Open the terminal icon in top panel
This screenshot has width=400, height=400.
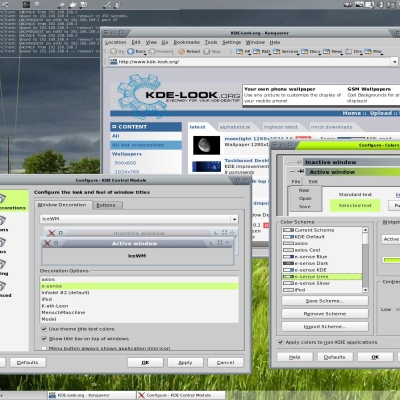tap(26, 4)
